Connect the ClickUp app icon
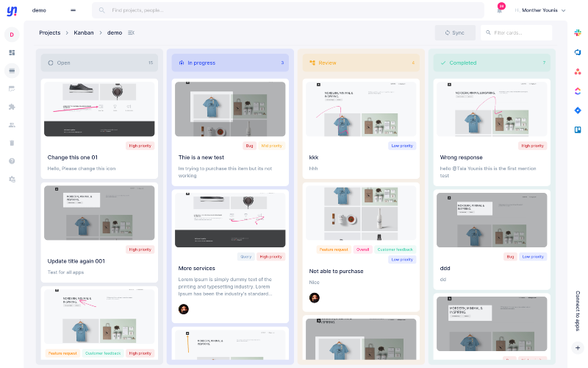Viewport: 588px width, 368px height. [578, 91]
